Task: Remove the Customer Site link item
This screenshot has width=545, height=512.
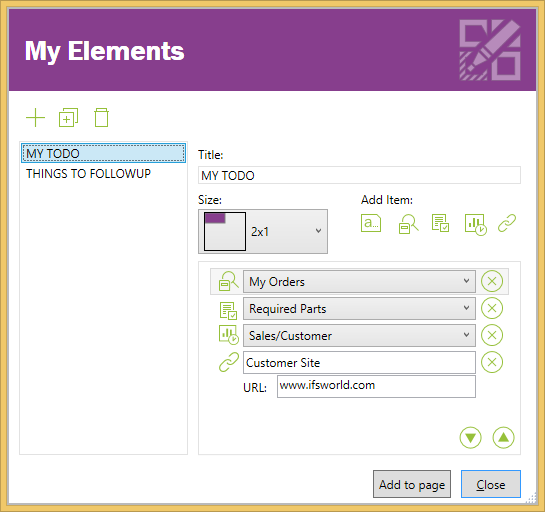Action: coord(492,362)
